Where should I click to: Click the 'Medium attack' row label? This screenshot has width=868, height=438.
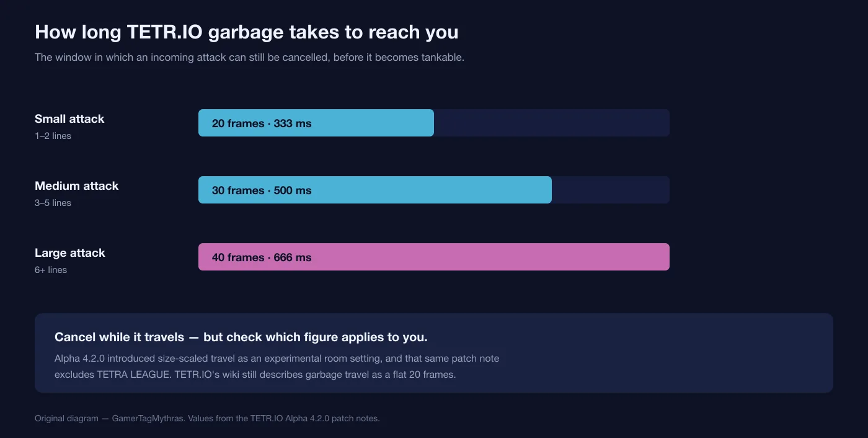click(76, 185)
